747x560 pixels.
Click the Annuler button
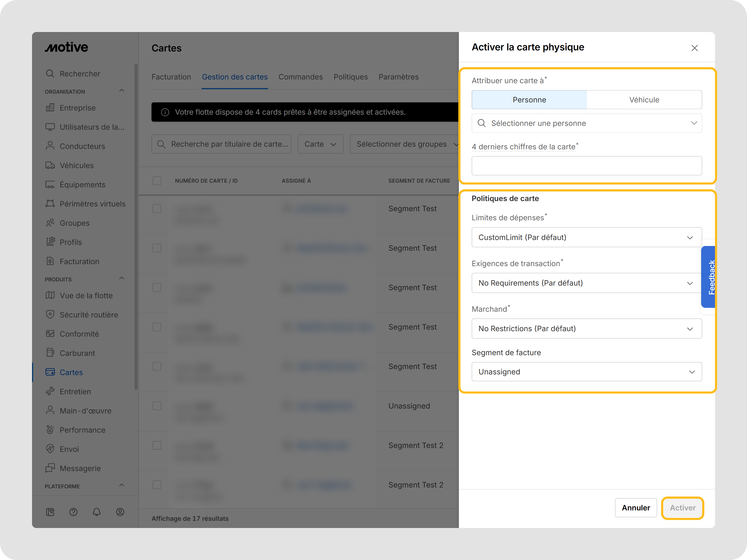[x=636, y=508]
